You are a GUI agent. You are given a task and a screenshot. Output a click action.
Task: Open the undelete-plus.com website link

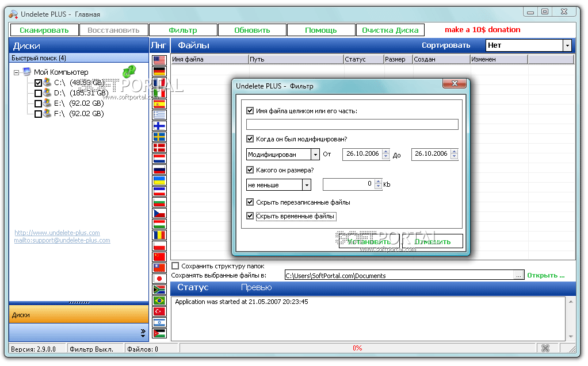(58, 233)
